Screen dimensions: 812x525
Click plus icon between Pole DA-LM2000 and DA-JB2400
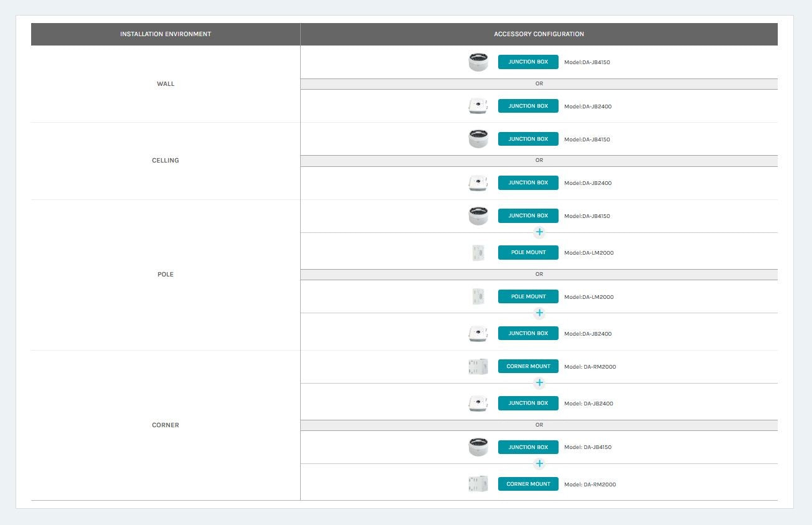[539, 313]
